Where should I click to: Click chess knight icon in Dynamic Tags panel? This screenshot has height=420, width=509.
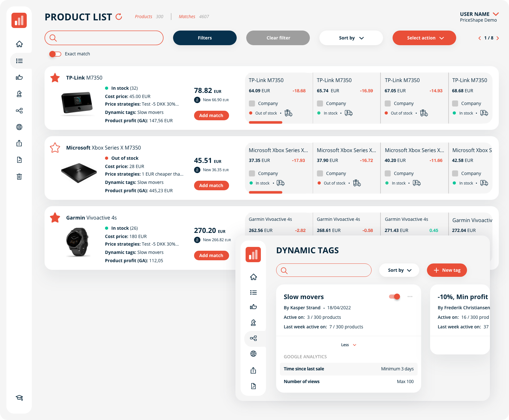[254, 323]
